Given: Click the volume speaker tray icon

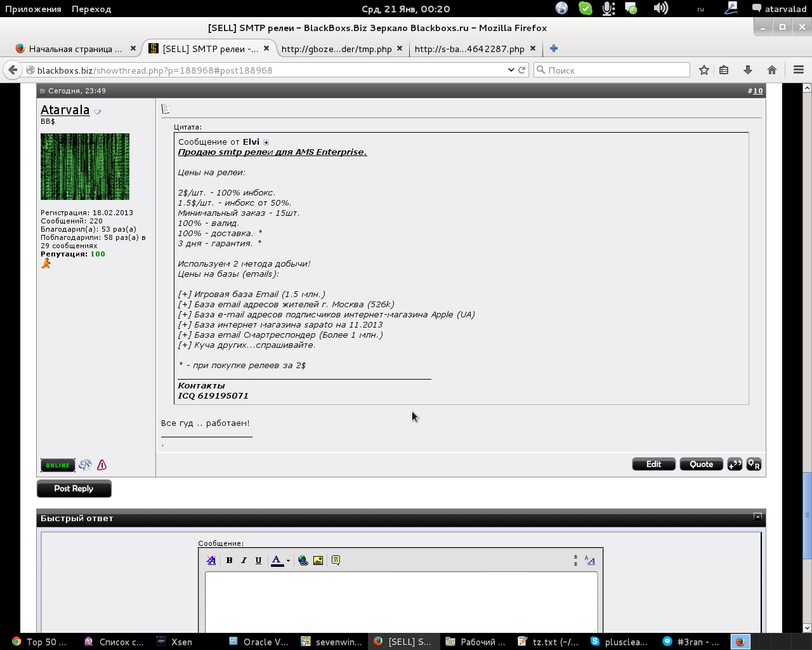Looking at the screenshot, I should (661, 8).
